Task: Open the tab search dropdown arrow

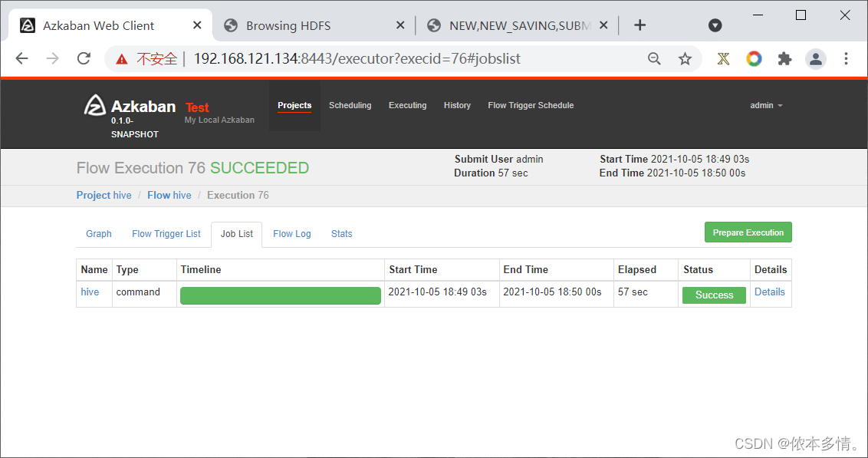Action: (x=715, y=25)
